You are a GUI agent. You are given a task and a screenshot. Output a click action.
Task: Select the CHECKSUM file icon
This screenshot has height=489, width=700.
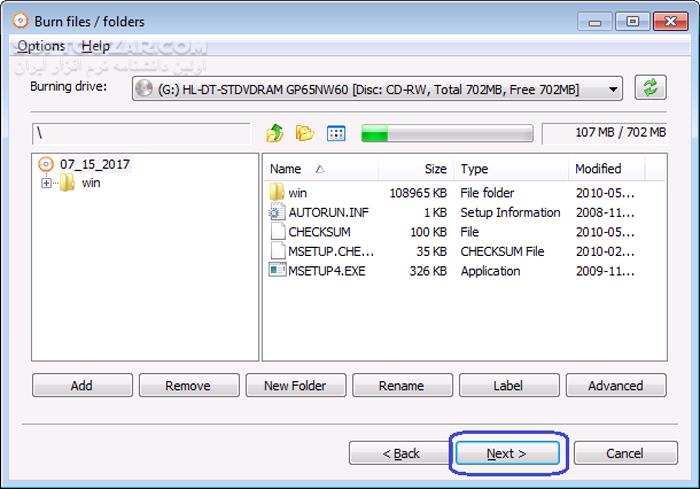(277, 232)
